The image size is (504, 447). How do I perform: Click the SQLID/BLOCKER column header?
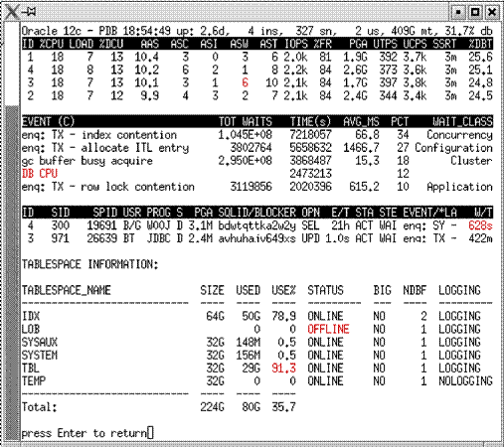click(x=257, y=213)
